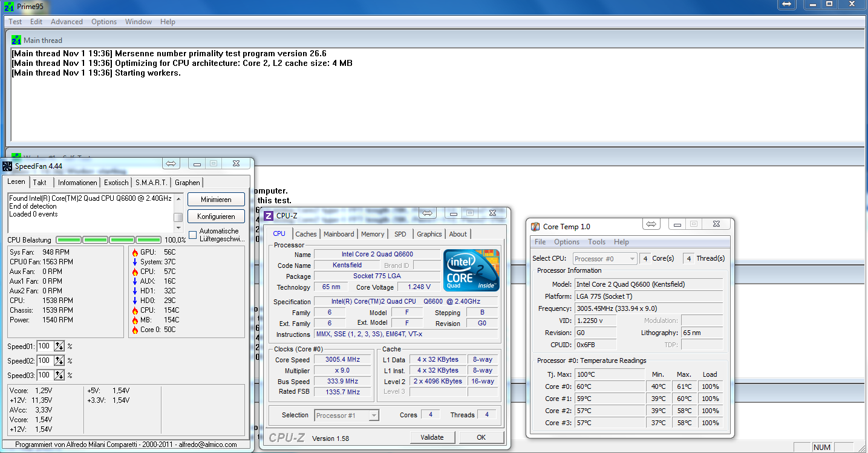Viewport: 868px width, 453px height.
Task: Click the OK button in CPU-Z
Action: point(481,437)
